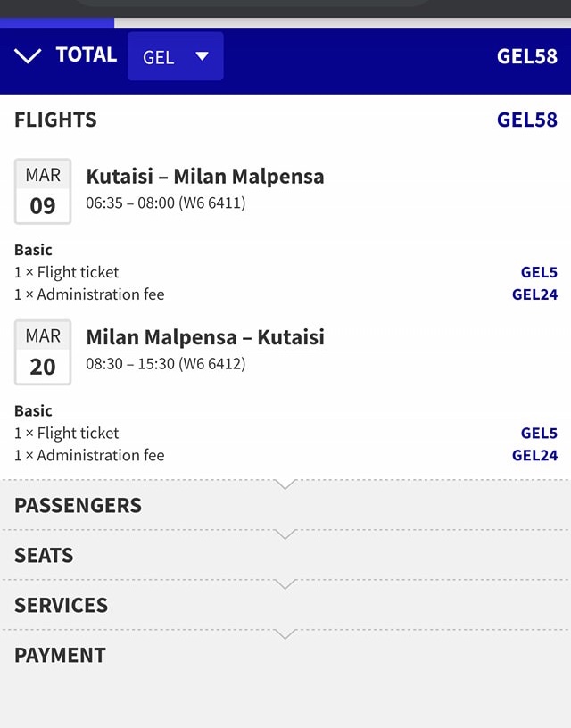Open the GEL currency dropdown
Viewport: 571px width, 728px height.
point(175,56)
